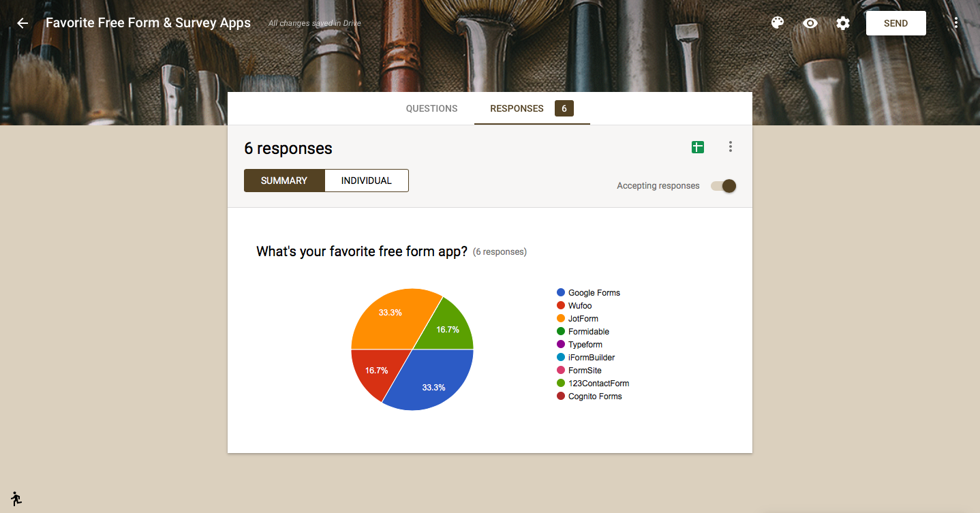
Task: Preview the form with the eye icon
Action: (810, 23)
